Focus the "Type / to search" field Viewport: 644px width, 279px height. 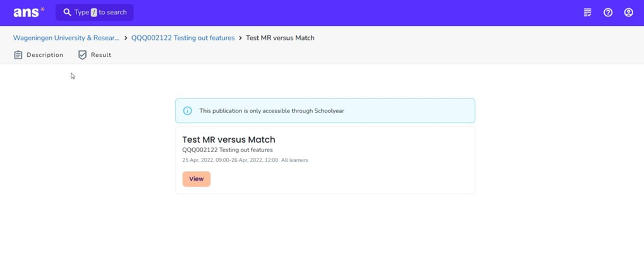point(101,12)
